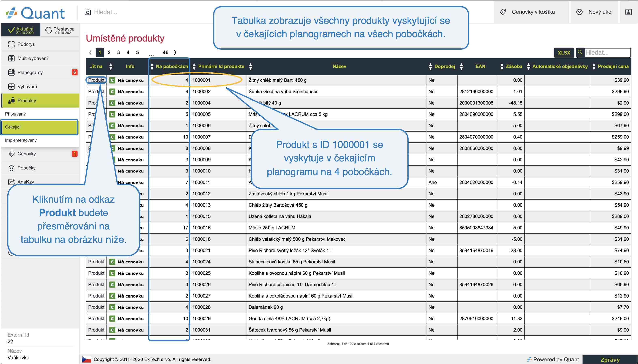
Task: Click the Vybavení sidebar icon
Action: (x=11, y=87)
